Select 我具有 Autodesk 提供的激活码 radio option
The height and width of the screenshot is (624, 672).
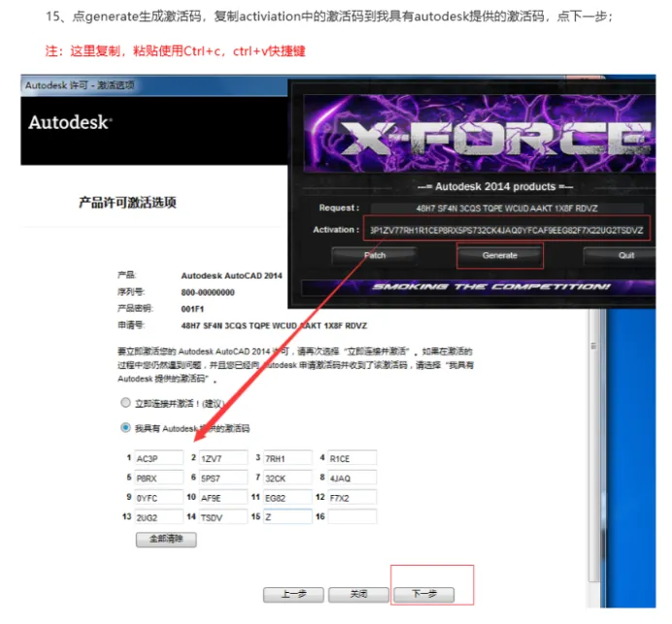point(125,427)
